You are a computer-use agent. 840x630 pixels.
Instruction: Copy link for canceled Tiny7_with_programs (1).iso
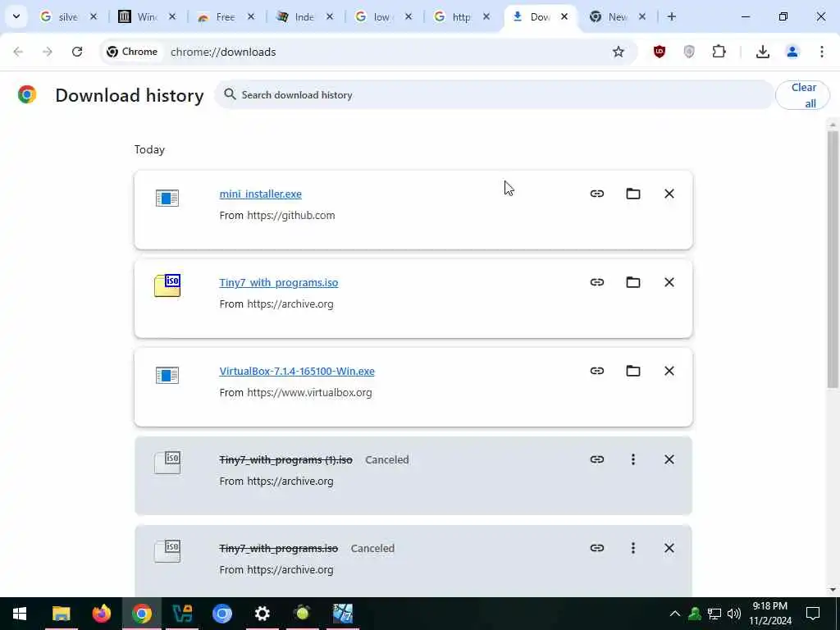597,459
